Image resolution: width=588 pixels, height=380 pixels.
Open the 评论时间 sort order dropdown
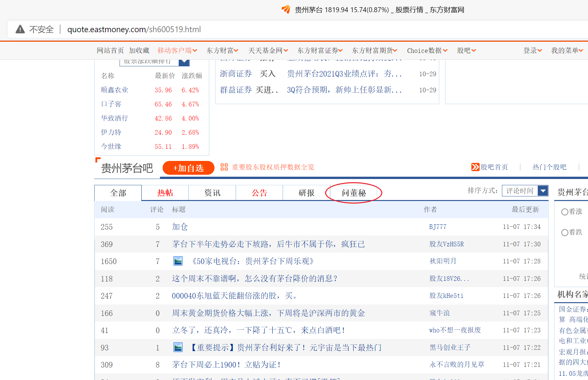click(525, 191)
